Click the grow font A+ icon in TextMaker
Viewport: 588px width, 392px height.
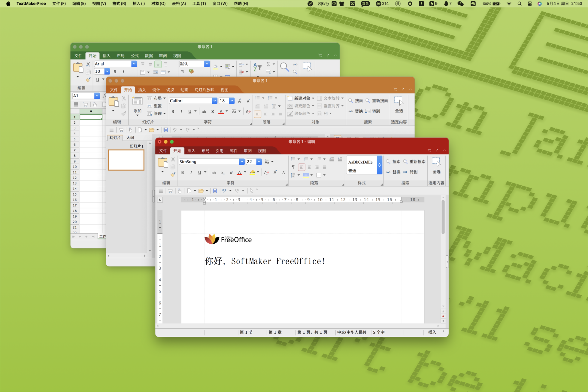coord(275,172)
